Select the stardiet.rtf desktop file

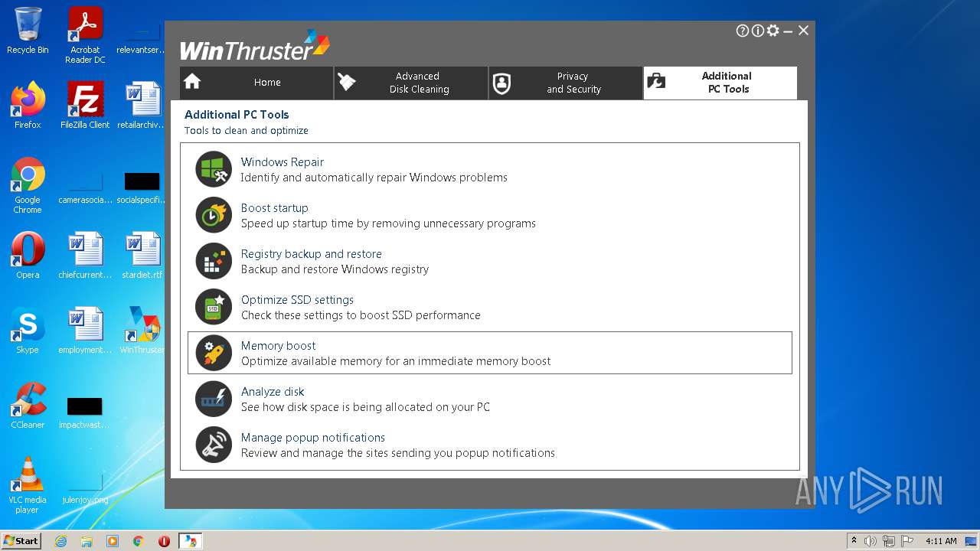pyautogui.click(x=142, y=256)
